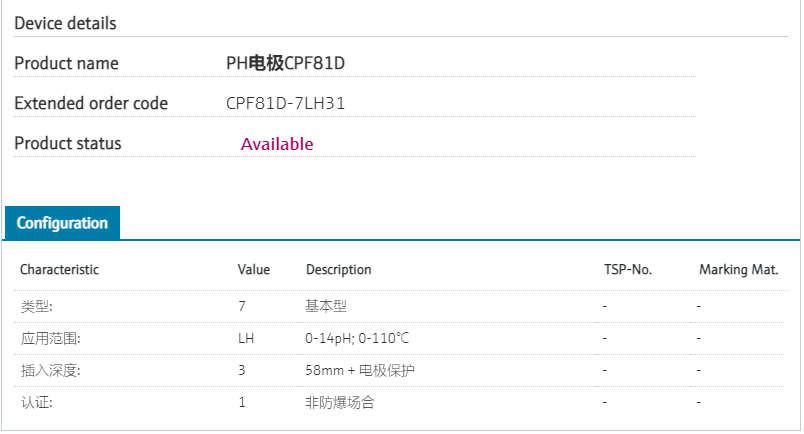This screenshot has width=804, height=434.
Task: Click the Marking Mat. column header
Action: (738, 270)
